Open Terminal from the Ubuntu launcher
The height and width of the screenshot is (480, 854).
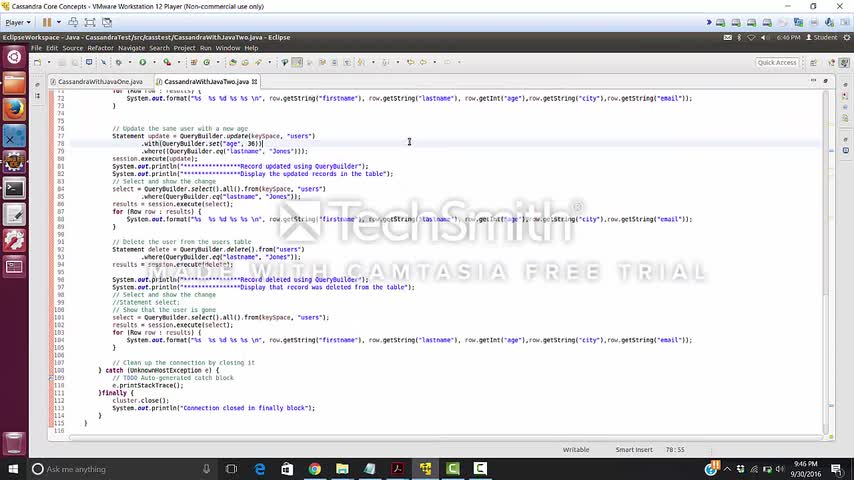tap(14, 188)
